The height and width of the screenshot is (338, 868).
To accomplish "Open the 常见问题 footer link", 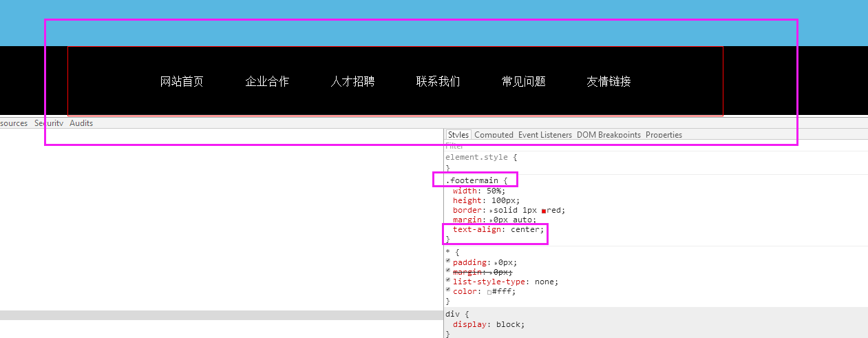I will tap(524, 81).
